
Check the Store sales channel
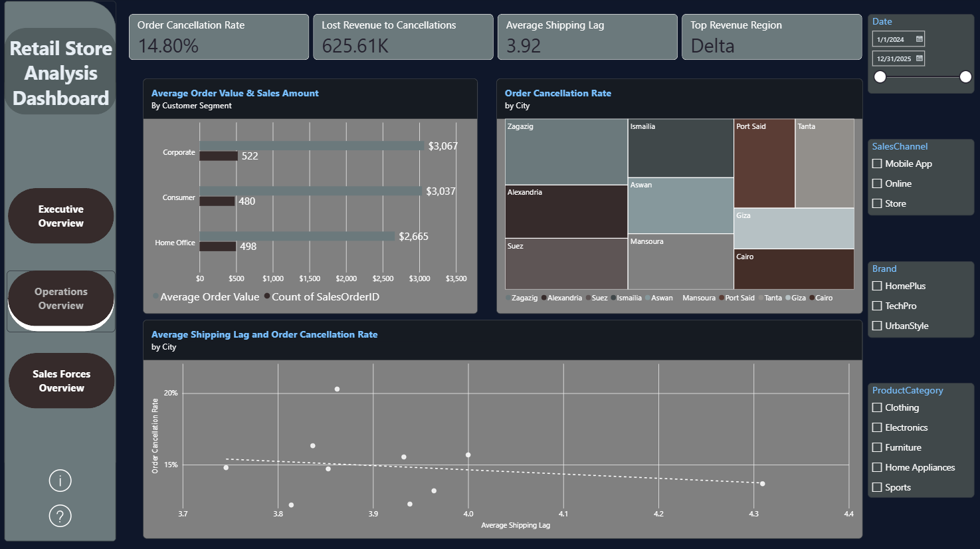coord(877,203)
